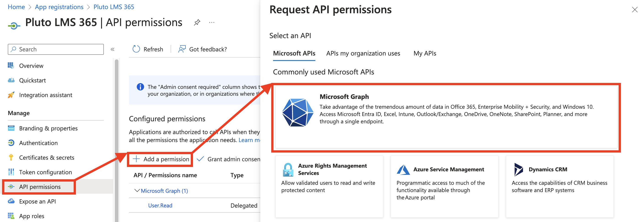Close the Request API permissions panel
Image resolution: width=644 pixels, height=222 pixels.
point(634,10)
